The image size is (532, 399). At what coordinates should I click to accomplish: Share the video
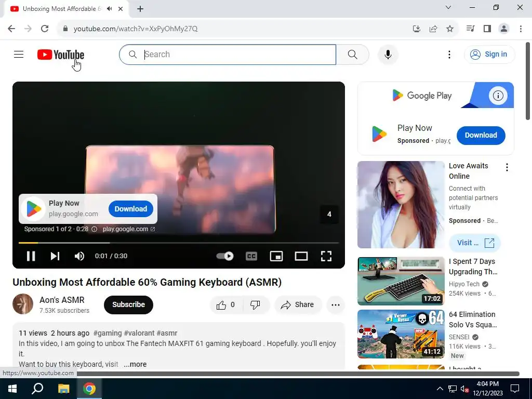pyautogui.click(x=298, y=304)
